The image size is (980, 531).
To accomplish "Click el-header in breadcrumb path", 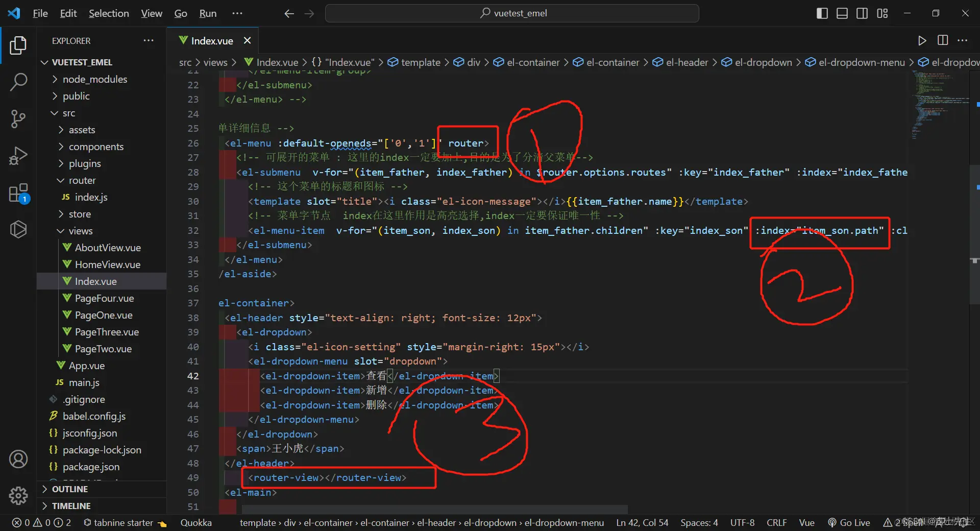I will click(687, 62).
